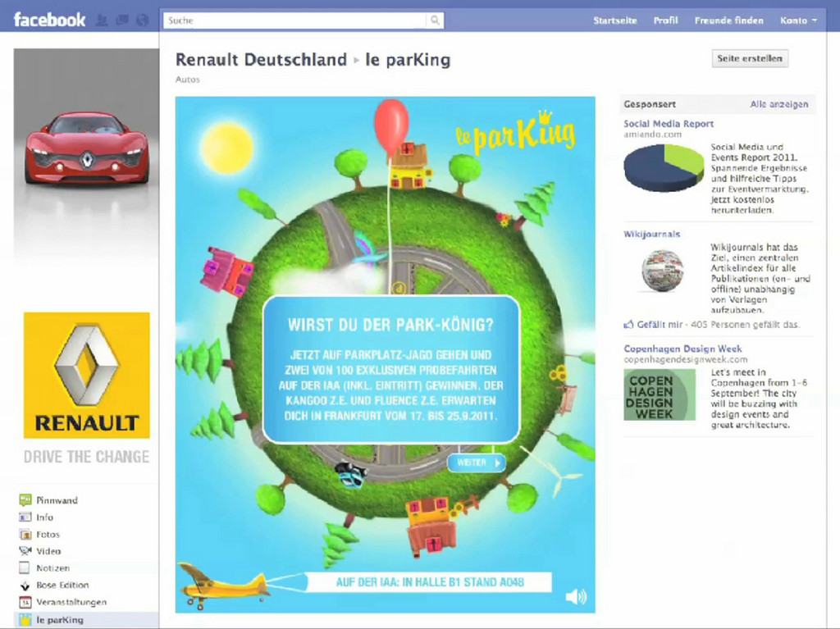Click the pie chart ad thumbnail

point(663,167)
